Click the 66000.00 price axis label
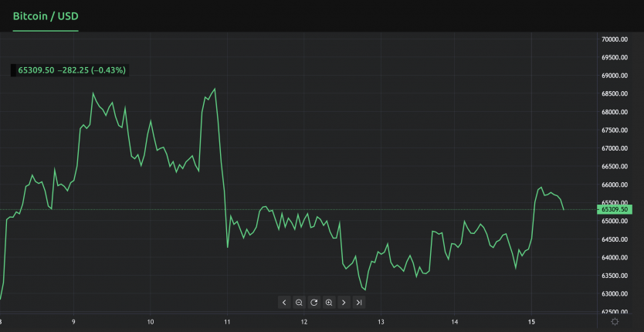 615,185
